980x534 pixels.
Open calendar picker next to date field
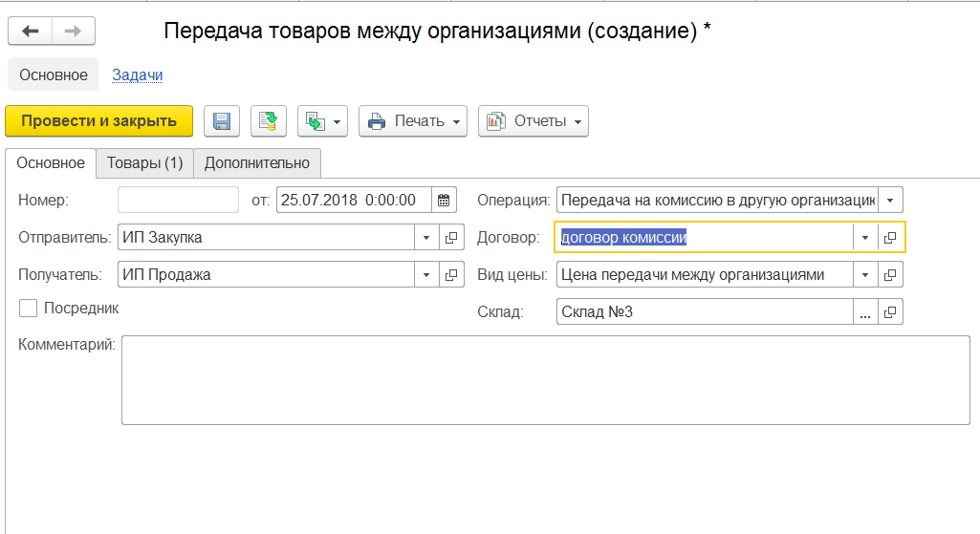coord(444,201)
